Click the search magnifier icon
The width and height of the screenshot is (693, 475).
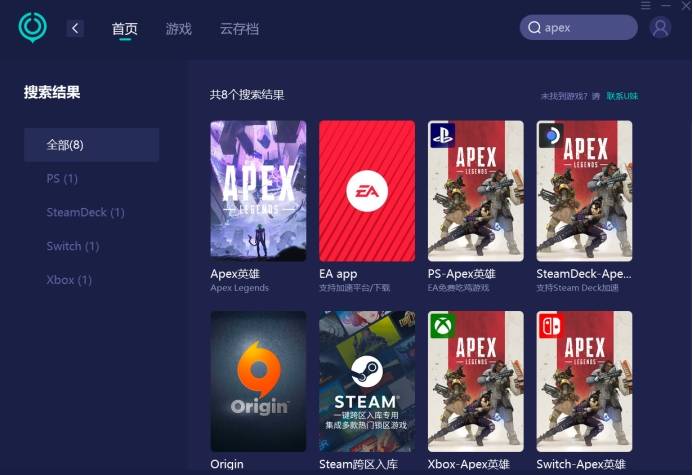pos(534,27)
